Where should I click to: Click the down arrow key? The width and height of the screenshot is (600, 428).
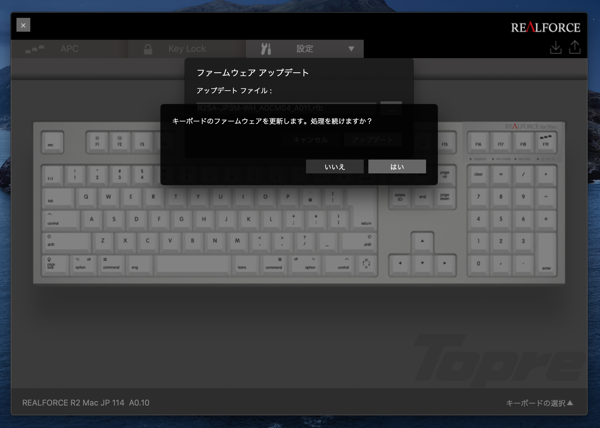coord(422,264)
